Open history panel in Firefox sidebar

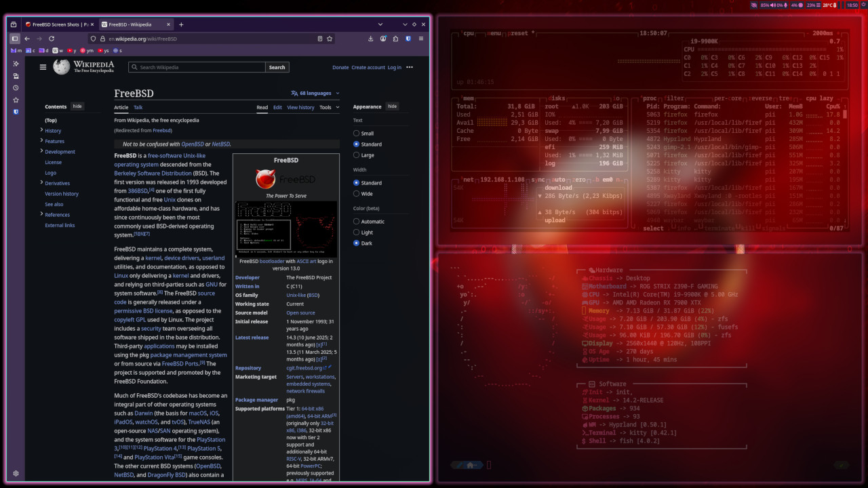click(x=16, y=87)
